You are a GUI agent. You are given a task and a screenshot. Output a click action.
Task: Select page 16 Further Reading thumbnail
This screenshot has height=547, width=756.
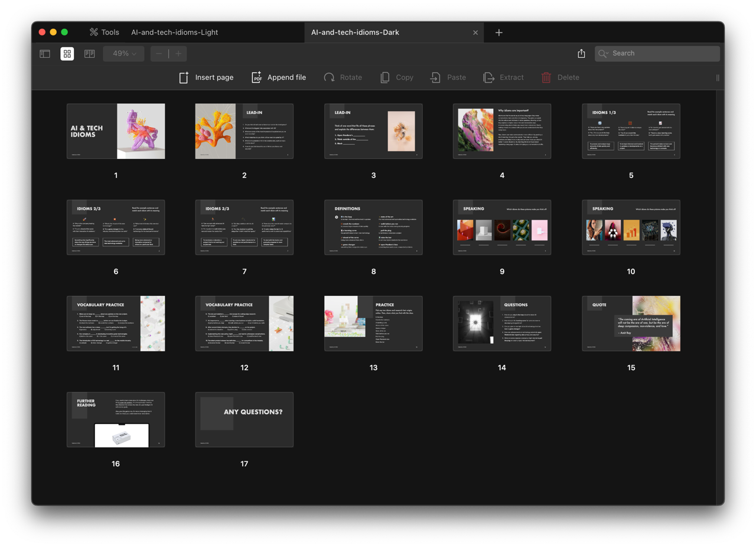coord(116,419)
